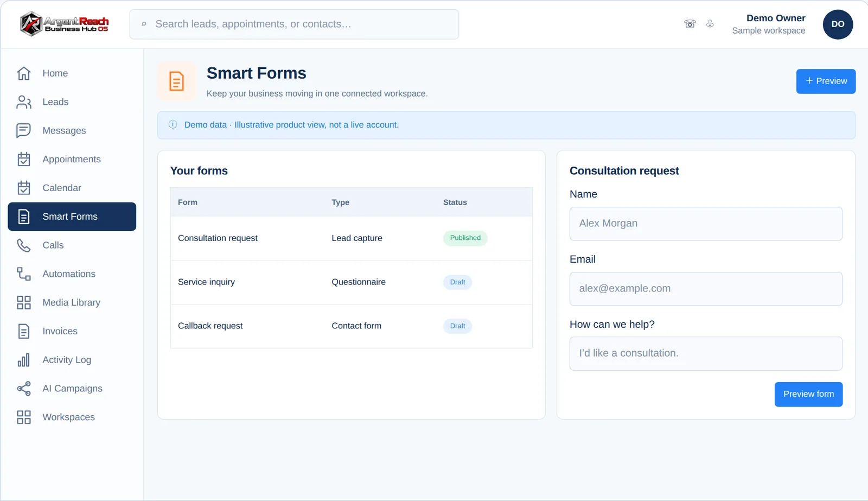
Task: Click the Appointments calendar-check icon
Action: point(24,159)
